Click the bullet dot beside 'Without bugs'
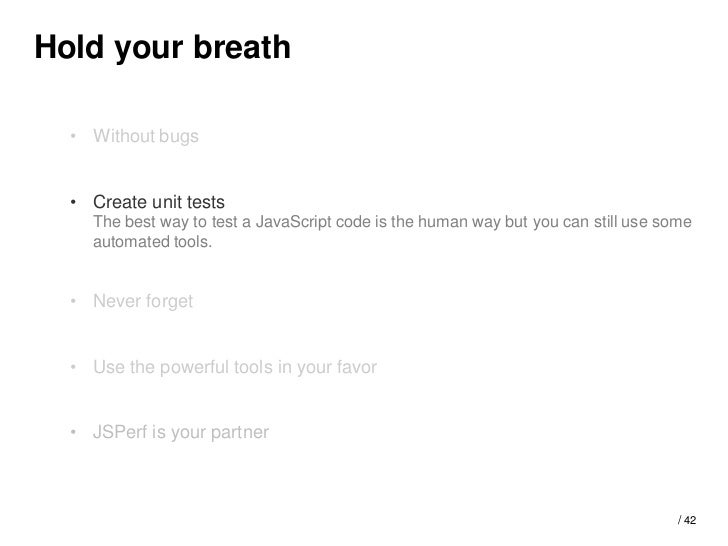This screenshot has height=546, width=728. tap(73, 136)
